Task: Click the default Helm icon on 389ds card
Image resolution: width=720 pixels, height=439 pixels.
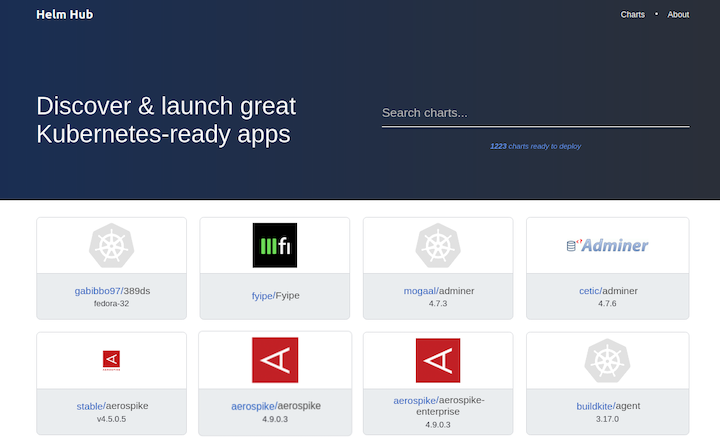Action: (x=112, y=246)
